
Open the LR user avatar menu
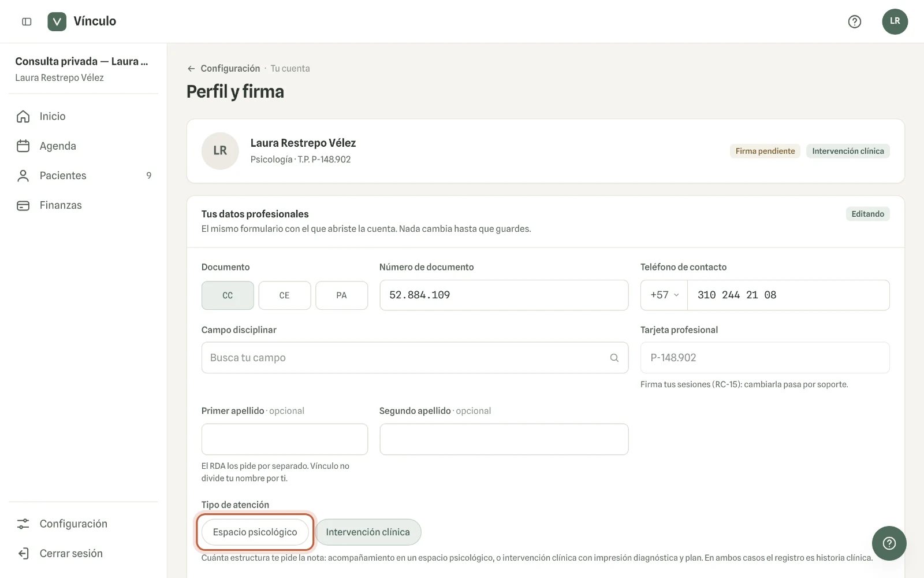(895, 21)
